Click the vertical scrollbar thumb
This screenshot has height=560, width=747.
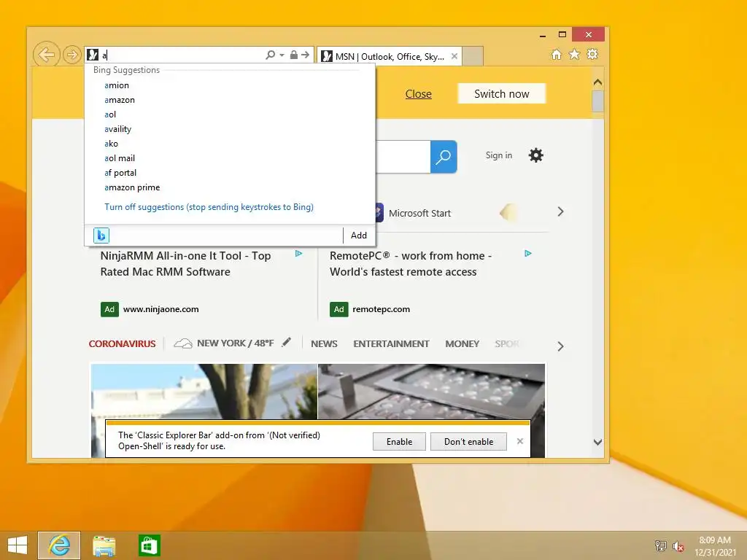[598, 101]
